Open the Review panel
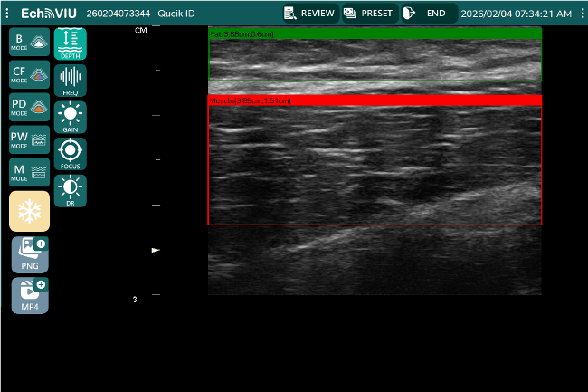Viewport: 588px width, 392px height. click(x=310, y=14)
